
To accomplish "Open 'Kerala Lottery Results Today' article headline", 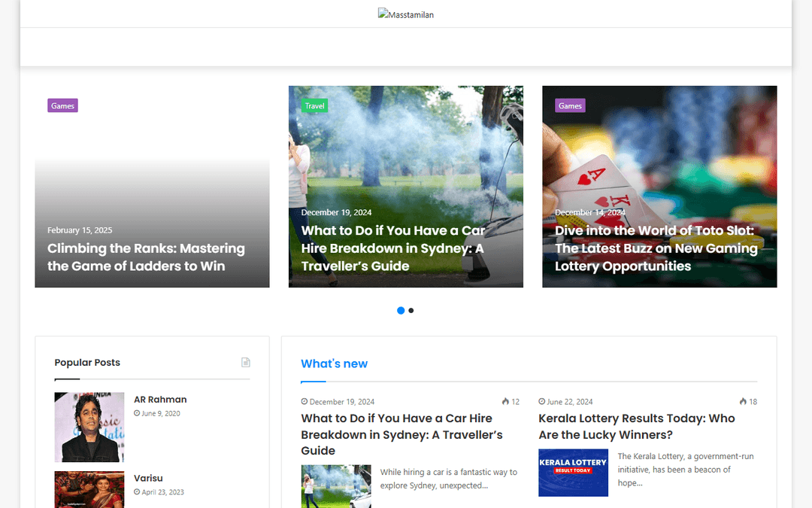I will pos(637,427).
